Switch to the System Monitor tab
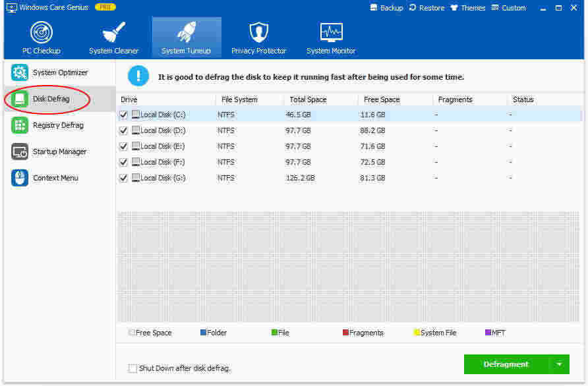 pyautogui.click(x=331, y=38)
